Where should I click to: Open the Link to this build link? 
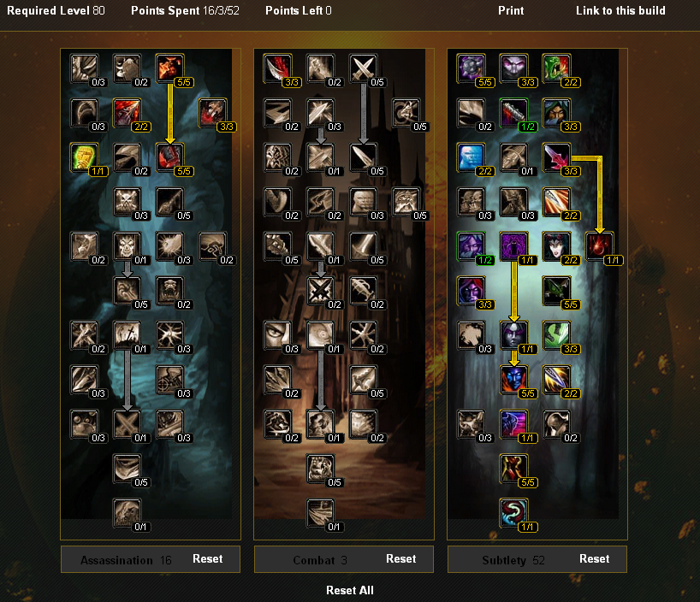[620, 11]
